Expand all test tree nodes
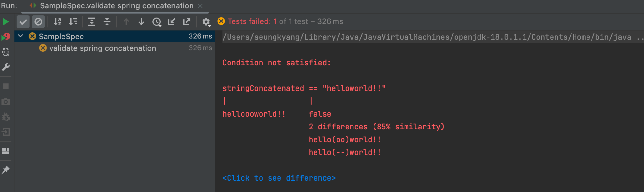Image resolution: width=644 pixels, height=192 pixels. [x=92, y=22]
